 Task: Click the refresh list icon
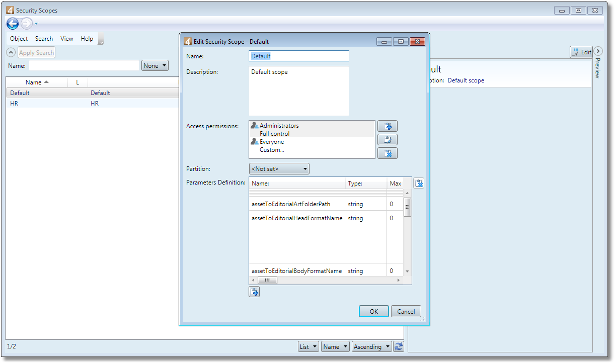[x=399, y=346]
